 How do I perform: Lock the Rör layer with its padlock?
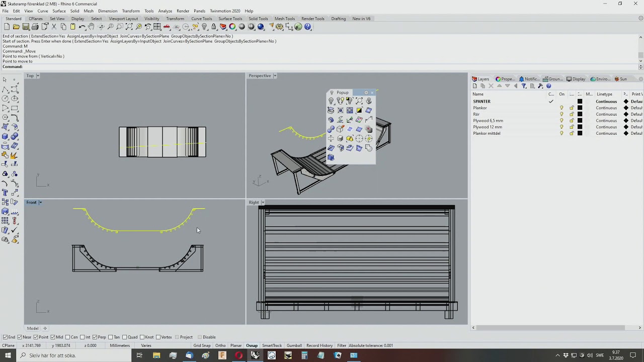pos(572,114)
